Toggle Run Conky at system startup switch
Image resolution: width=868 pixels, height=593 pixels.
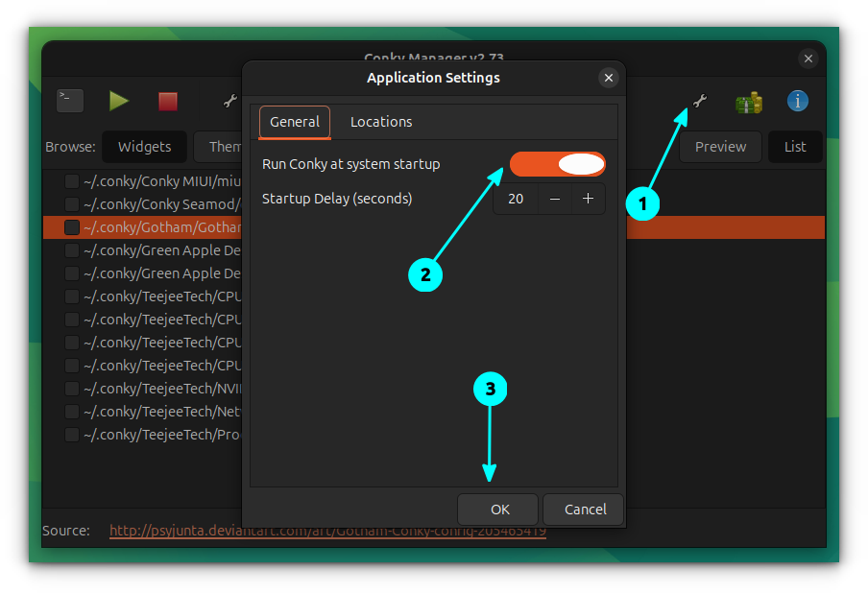tap(557, 164)
